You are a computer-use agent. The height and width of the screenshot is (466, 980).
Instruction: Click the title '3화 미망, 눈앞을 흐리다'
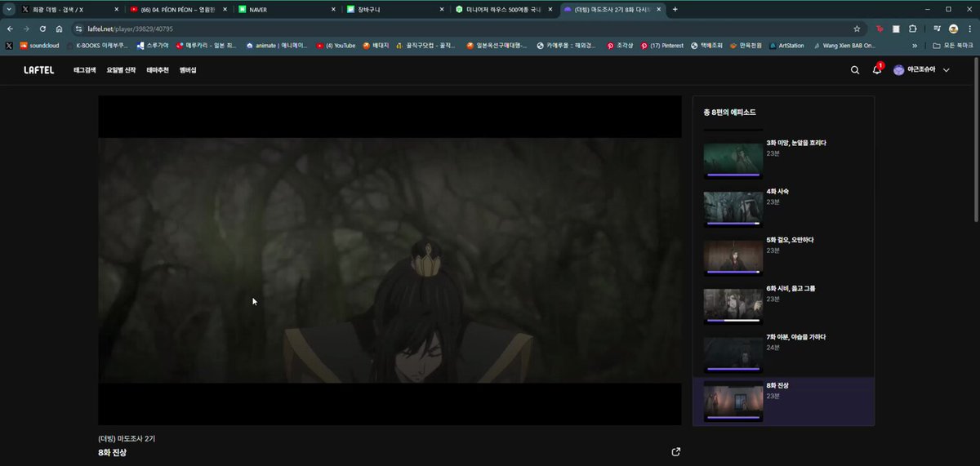796,143
